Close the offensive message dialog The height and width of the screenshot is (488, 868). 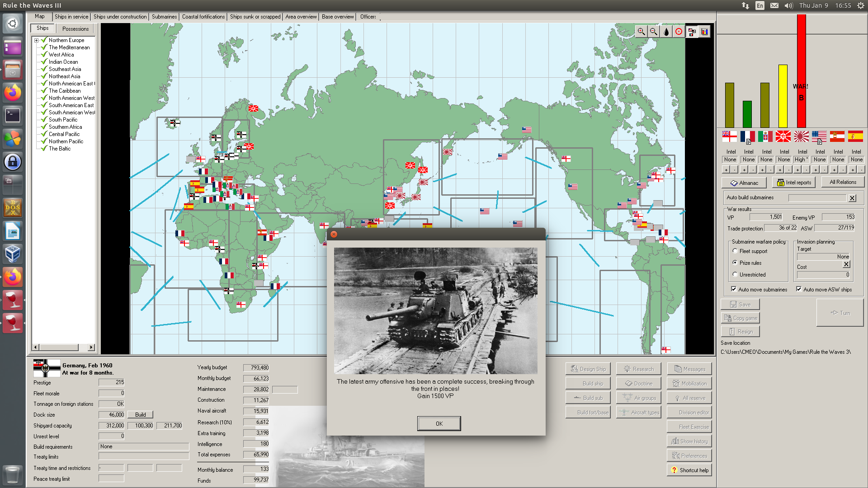click(x=334, y=234)
